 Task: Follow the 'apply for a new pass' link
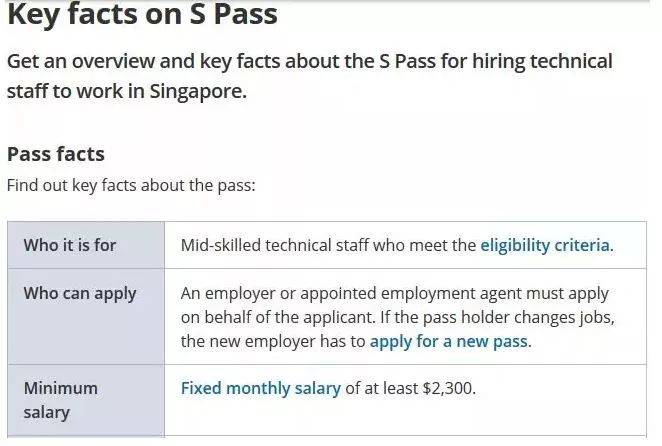[449, 341]
